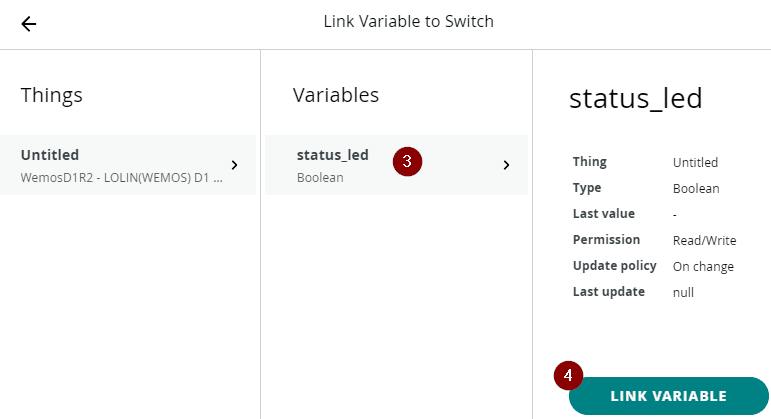The height and width of the screenshot is (419, 771).
Task: Click the back arrow icon
Action: (29, 24)
